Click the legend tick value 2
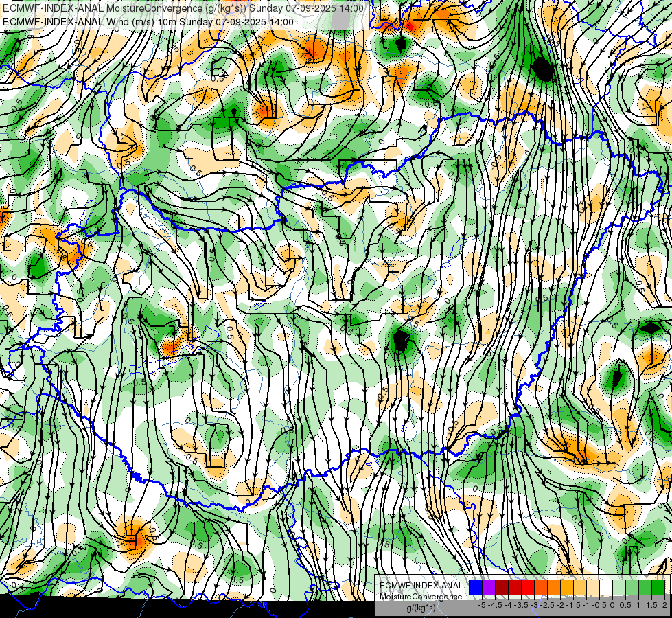The image size is (672, 618). click(664, 605)
